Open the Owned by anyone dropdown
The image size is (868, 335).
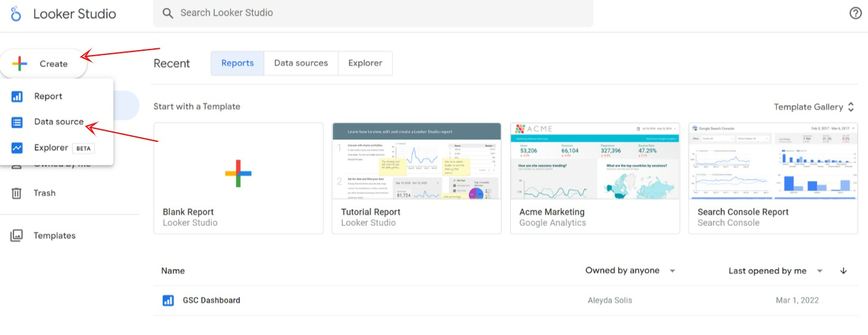[x=630, y=271]
